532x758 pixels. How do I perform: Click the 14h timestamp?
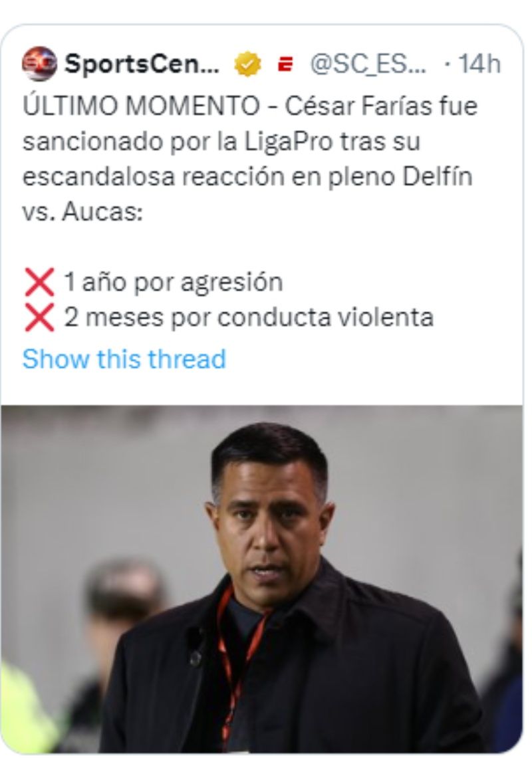(479, 64)
